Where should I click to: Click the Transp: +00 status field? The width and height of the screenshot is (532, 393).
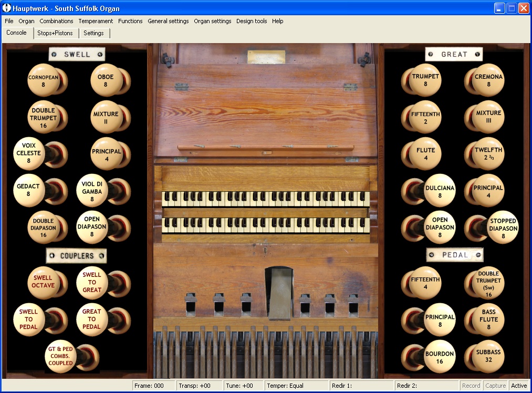[x=199, y=386]
